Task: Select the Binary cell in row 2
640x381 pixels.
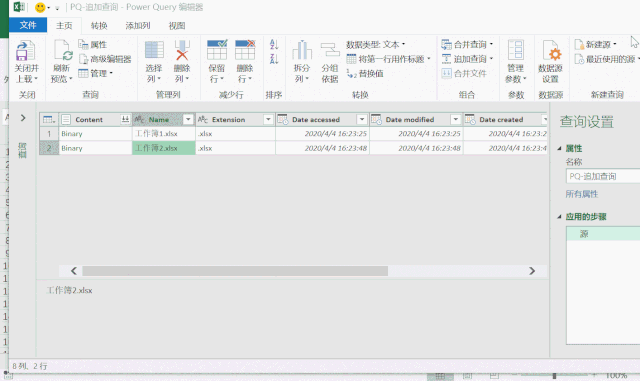Action: pos(95,148)
